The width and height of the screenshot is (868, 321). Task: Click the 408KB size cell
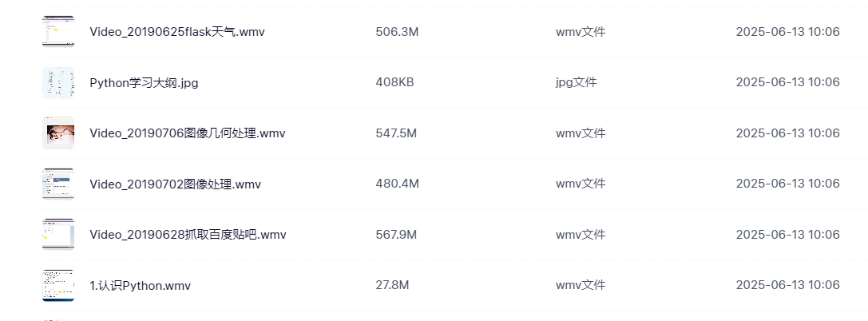click(394, 82)
